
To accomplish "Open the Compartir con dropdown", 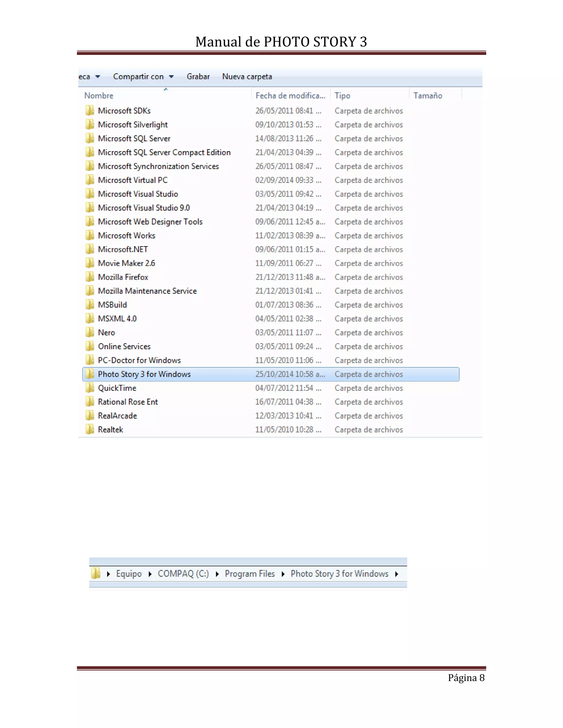I will [143, 77].
